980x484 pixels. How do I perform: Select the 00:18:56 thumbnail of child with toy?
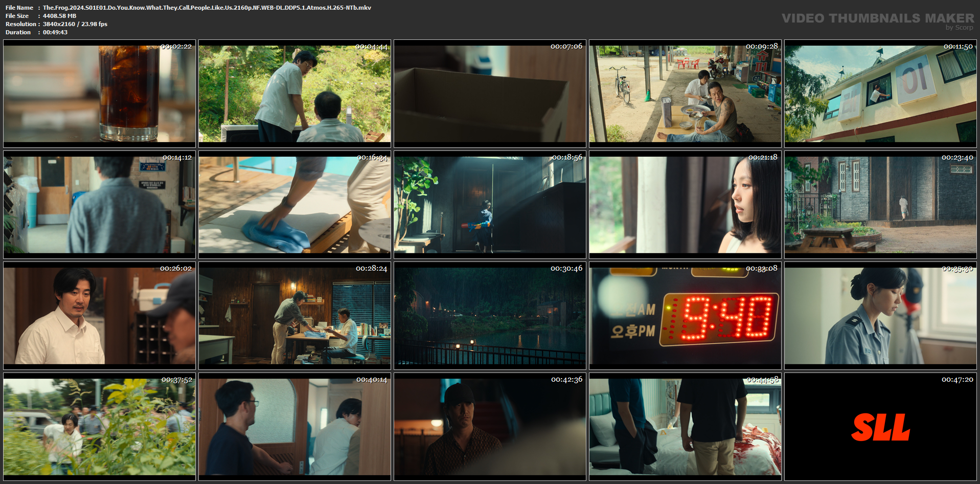tap(490, 205)
